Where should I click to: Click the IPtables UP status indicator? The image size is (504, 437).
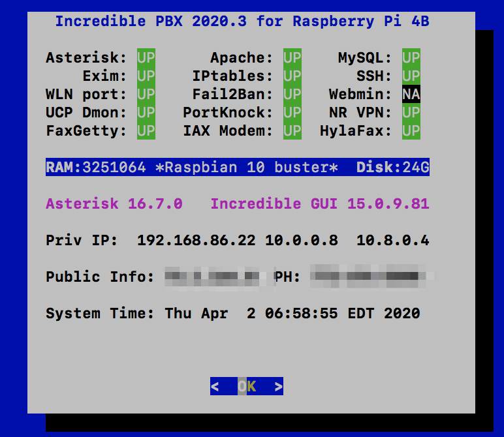pyautogui.click(x=292, y=76)
